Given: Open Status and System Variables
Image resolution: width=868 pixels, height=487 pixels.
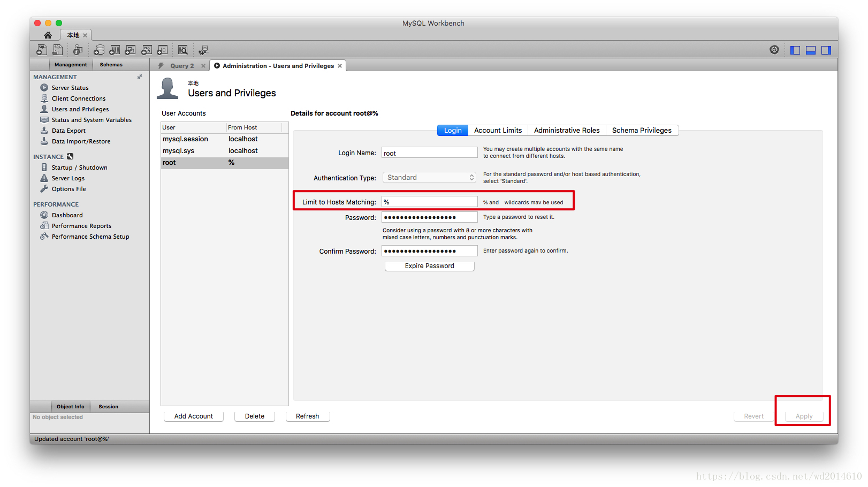Looking at the screenshot, I should pos(92,120).
